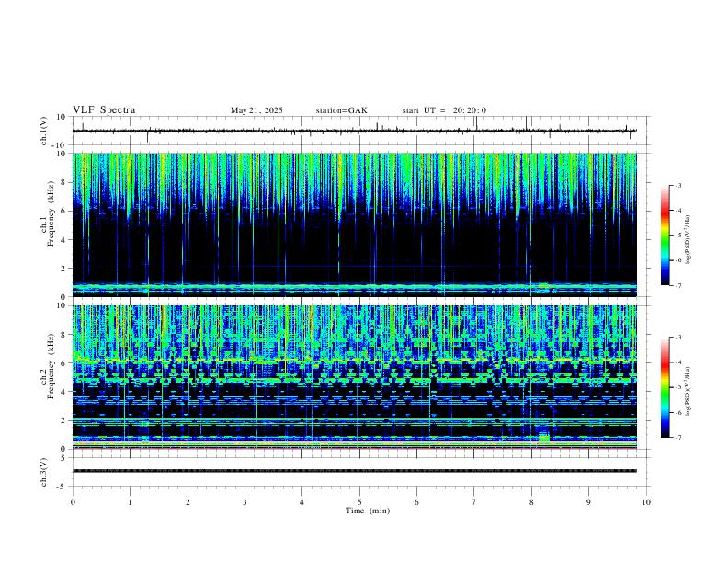Click the "-5" label on ch.2 color bar
728x563 pixels.
(x=677, y=387)
